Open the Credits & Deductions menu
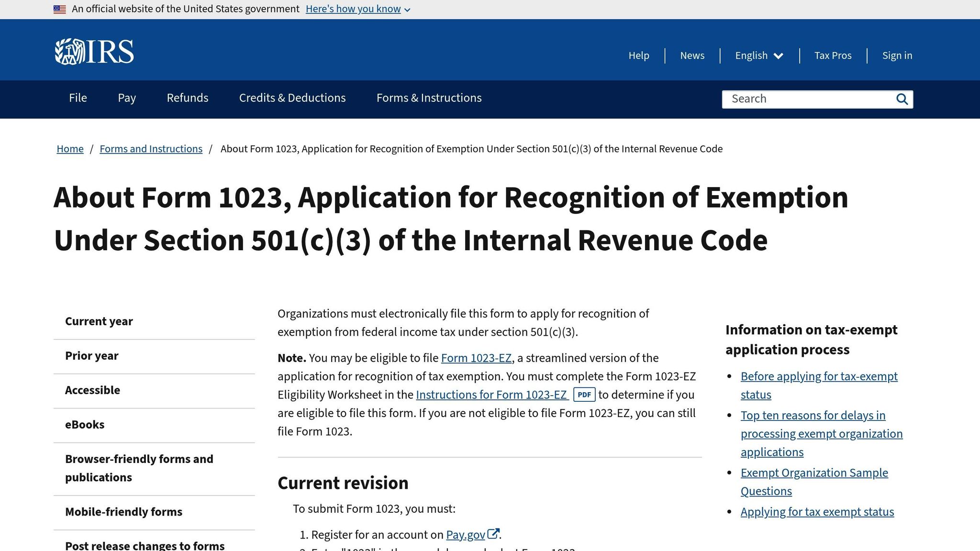 (292, 98)
